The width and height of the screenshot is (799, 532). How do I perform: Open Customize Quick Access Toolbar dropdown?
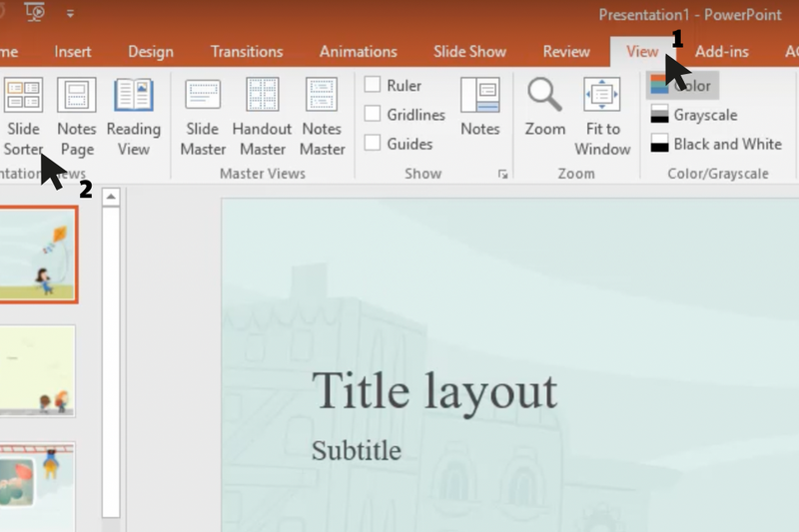(x=70, y=14)
